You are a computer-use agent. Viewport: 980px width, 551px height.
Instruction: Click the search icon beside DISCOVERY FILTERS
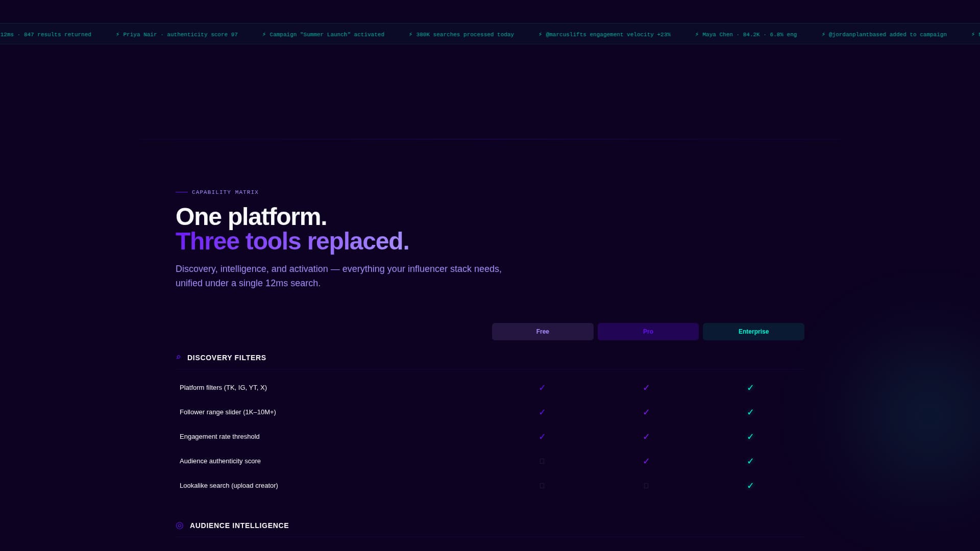[x=178, y=357]
